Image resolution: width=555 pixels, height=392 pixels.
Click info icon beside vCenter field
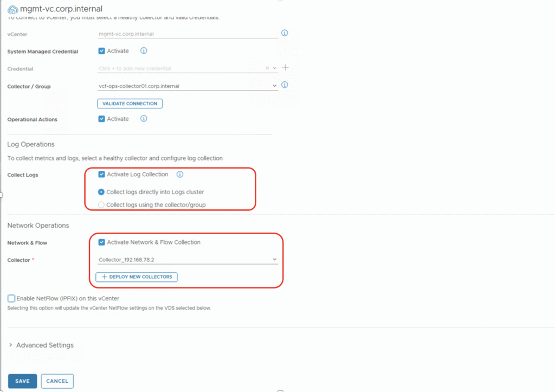coord(285,33)
